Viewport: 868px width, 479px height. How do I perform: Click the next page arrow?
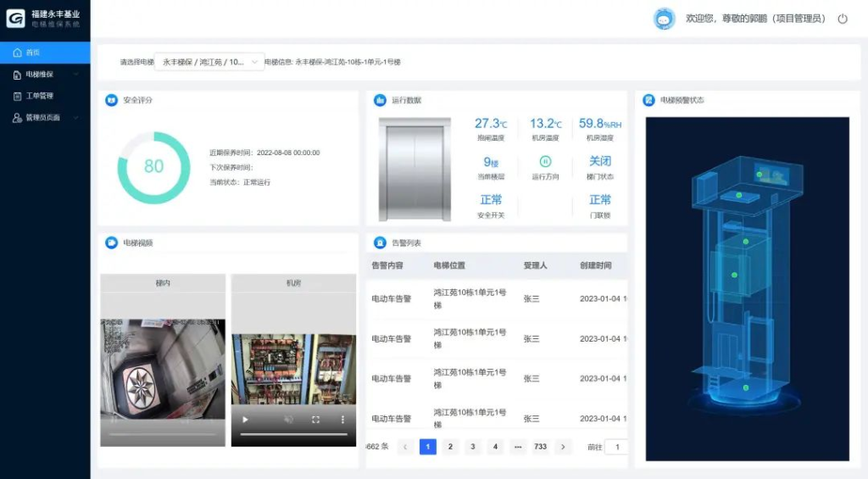pyautogui.click(x=563, y=447)
